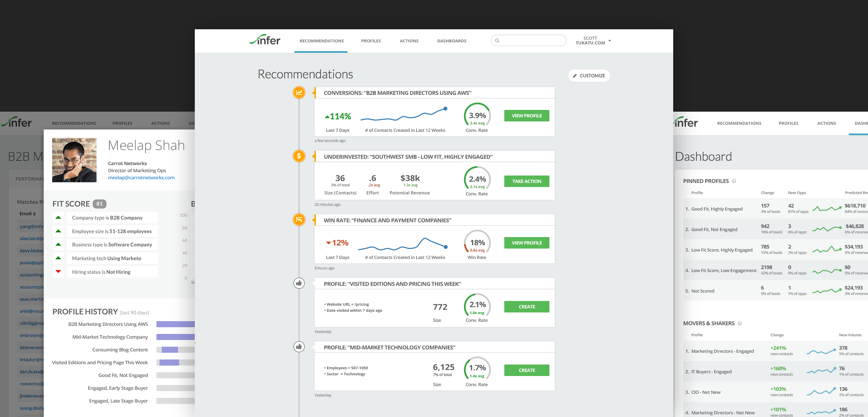Screen dimensions: 868x417
Task: Click the Infer logo in center header
Action: coord(265,40)
